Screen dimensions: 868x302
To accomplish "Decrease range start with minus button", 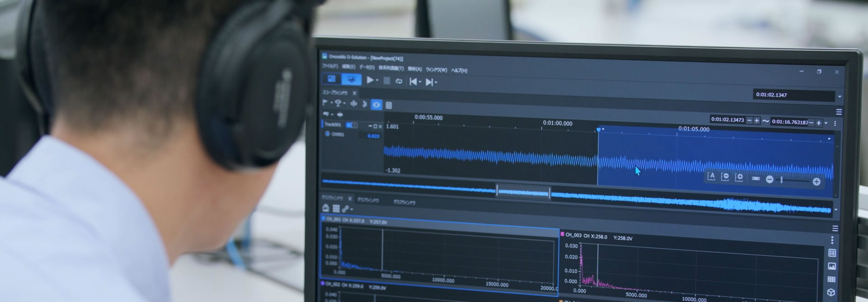I will coord(750,120).
